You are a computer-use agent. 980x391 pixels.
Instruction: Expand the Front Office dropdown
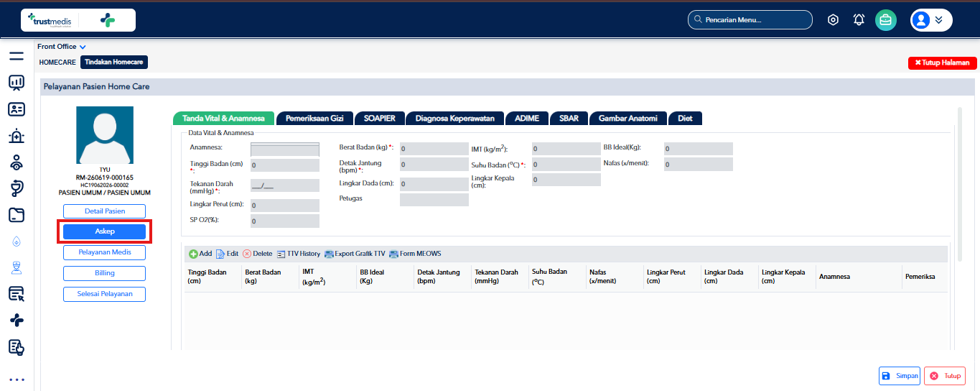click(62, 47)
